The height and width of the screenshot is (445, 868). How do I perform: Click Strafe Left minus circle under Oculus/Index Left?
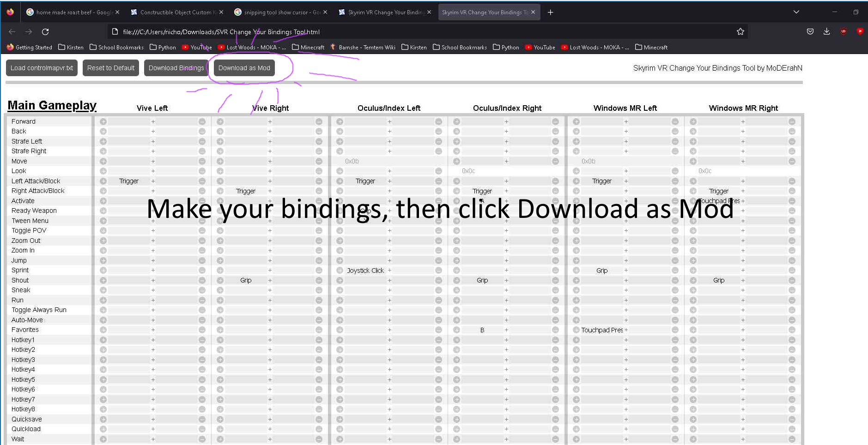pos(438,141)
